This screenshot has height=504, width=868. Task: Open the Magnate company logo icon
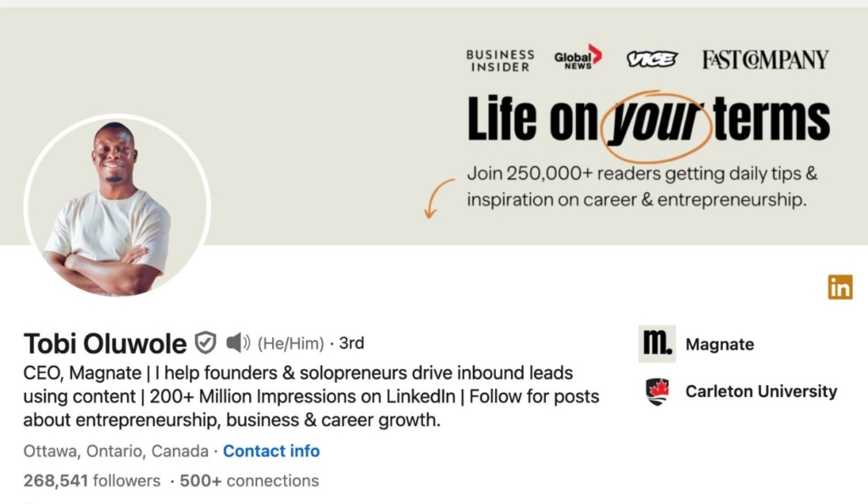pyautogui.click(x=657, y=344)
